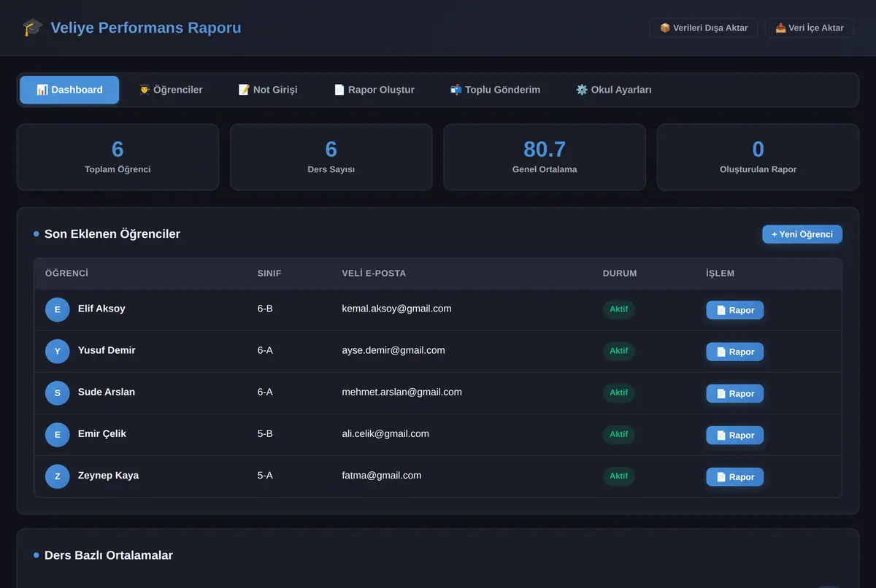Generate Rapor for Yusuf Demir

point(735,352)
